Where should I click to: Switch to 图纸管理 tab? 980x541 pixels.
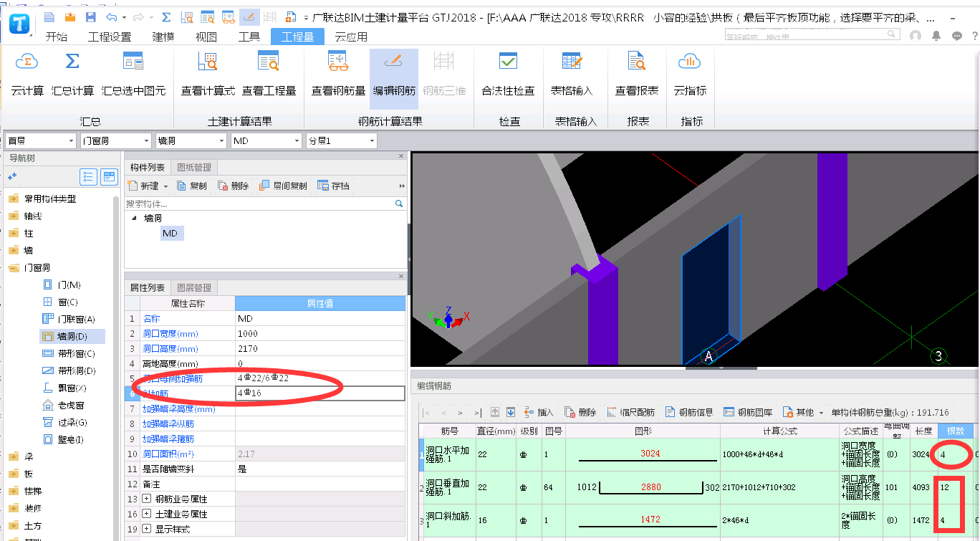click(193, 168)
